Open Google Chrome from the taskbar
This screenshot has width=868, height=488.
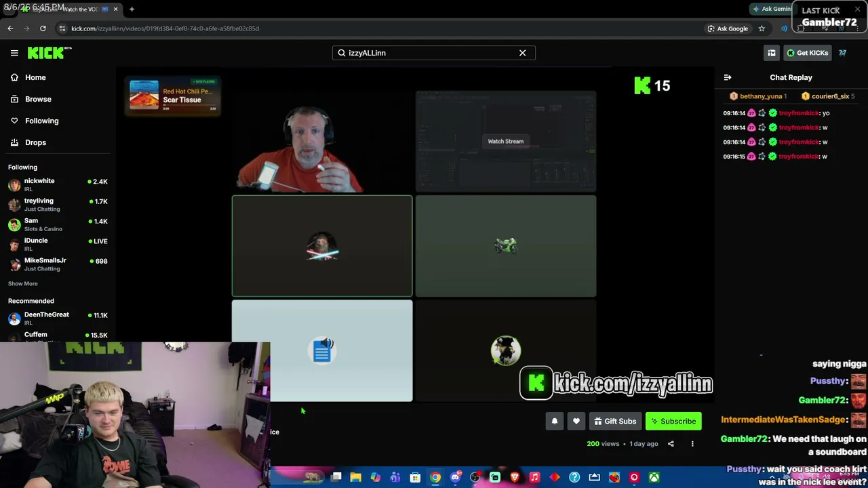coord(435,477)
